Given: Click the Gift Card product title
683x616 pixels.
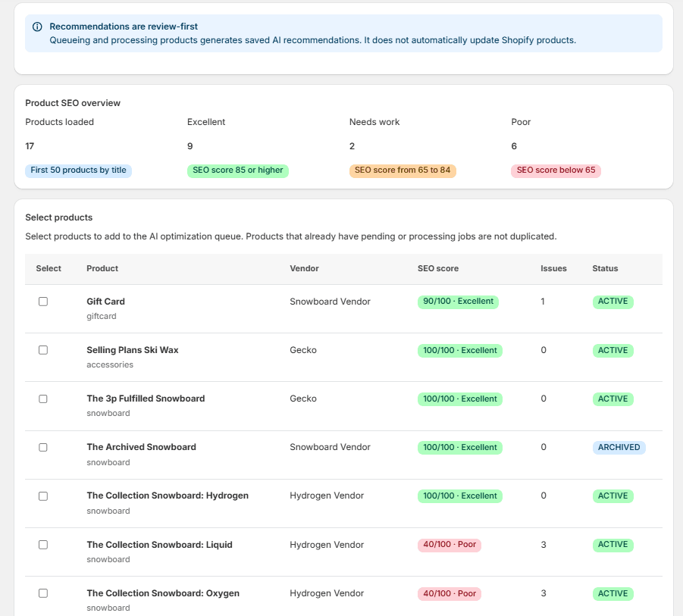Looking at the screenshot, I should [105, 302].
